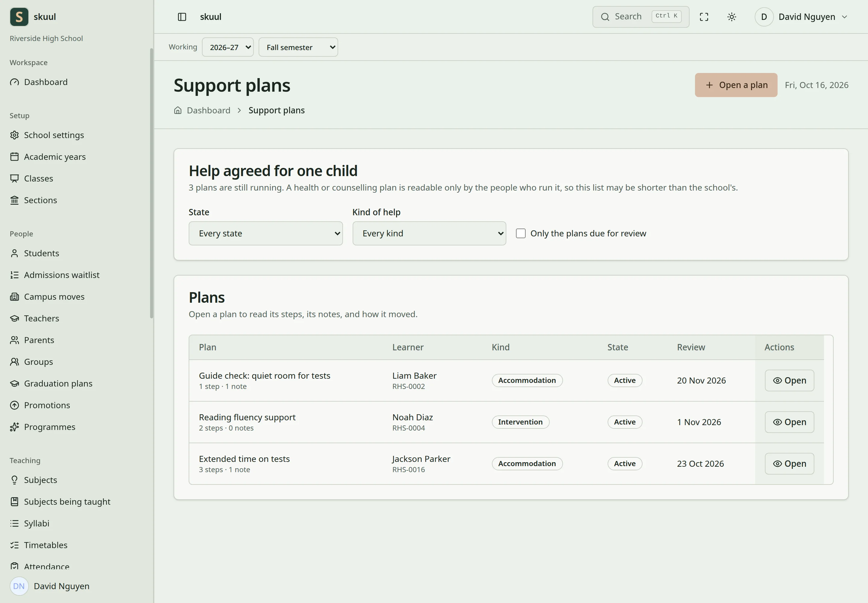Enable only the plans due for review
Image resolution: width=868 pixels, height=603 pixels.
(x=520, y=233)
